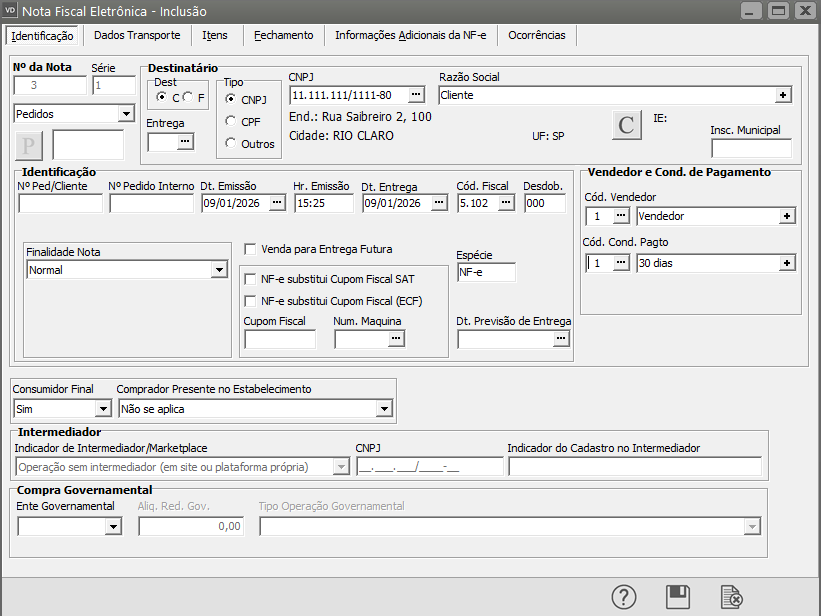
Task: Enable Venda para Entrega Futura checkbox
Action: (250, 248)
